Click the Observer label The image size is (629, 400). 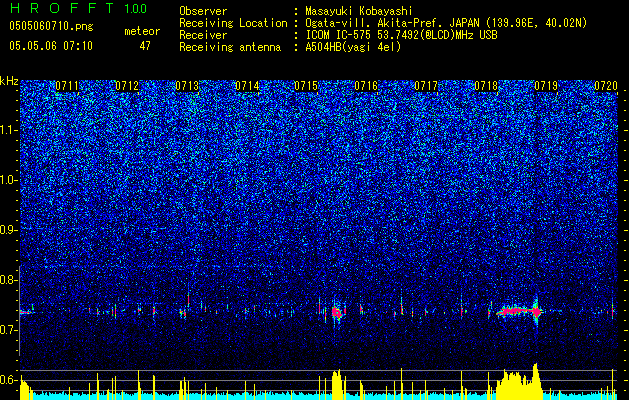(x=203, y=11)
